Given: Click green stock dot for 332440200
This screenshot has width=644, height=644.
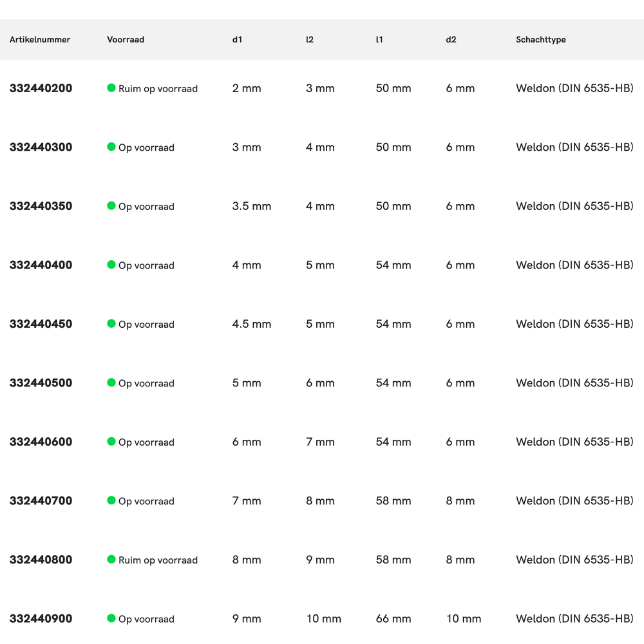Looking at the screenshot, I should tap(111, 88).
